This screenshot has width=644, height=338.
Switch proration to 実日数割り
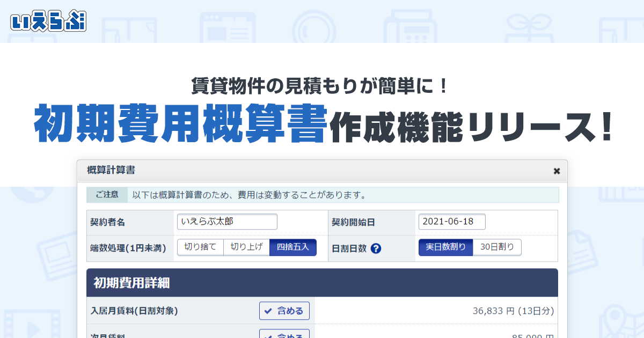[x=445, y=247]
